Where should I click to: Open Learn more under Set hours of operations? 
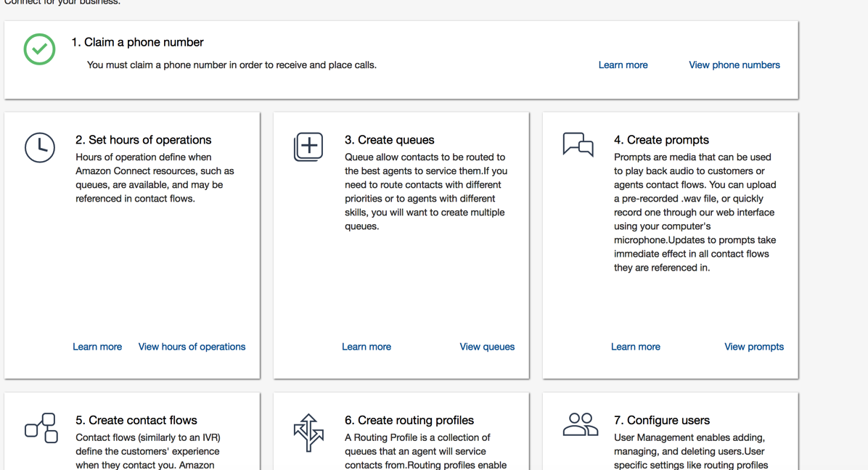(x=97, y=347)
